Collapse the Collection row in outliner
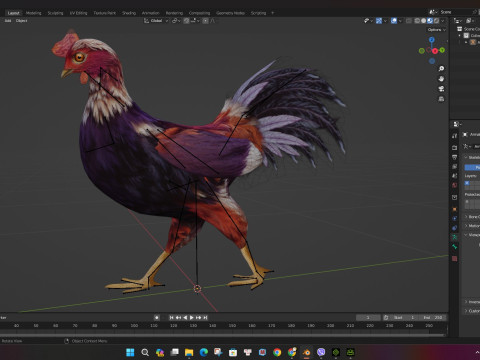480x360 pixels. 460,35
